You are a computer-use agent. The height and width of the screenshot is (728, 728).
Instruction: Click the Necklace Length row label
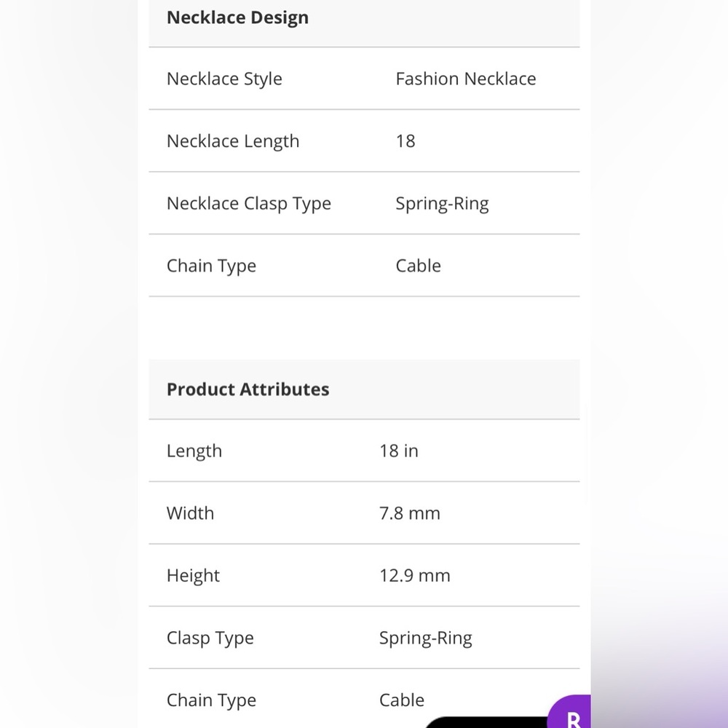point(233,141)
